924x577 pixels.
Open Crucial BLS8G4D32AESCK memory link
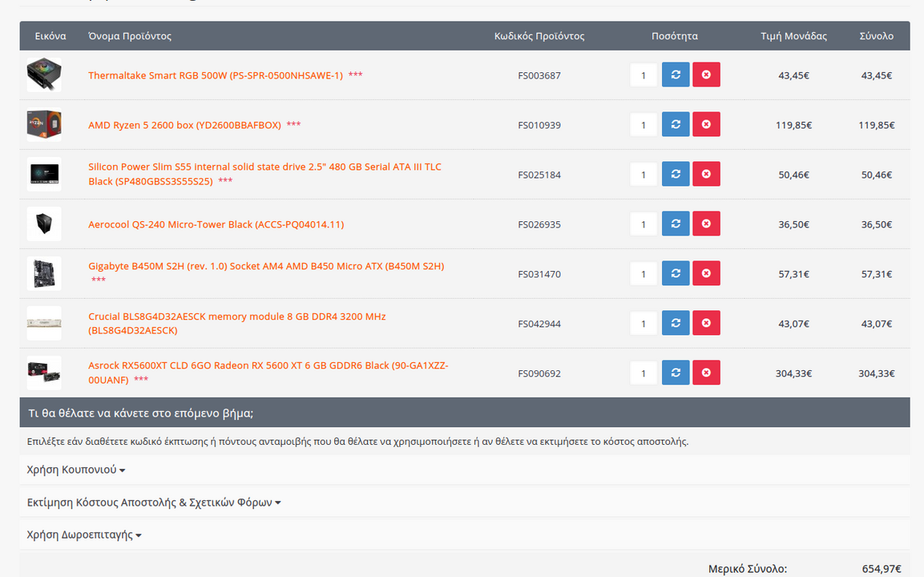coord(237,323)
